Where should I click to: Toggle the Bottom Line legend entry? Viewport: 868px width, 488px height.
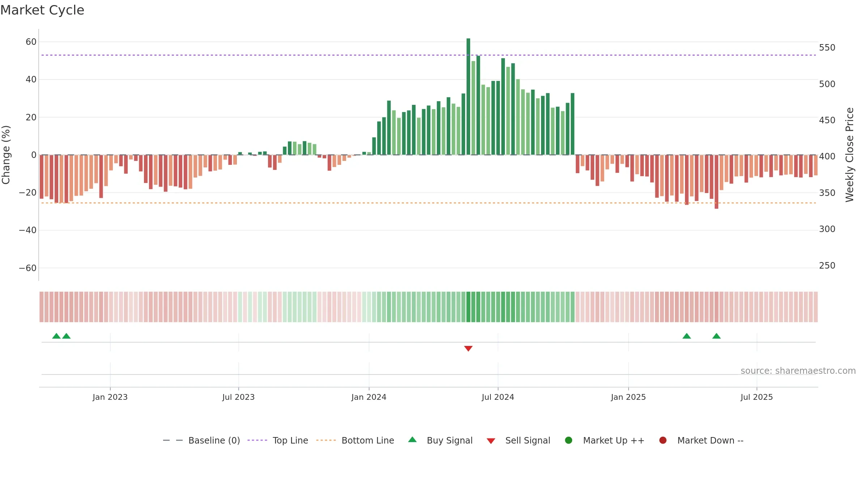tap(355, 440)
